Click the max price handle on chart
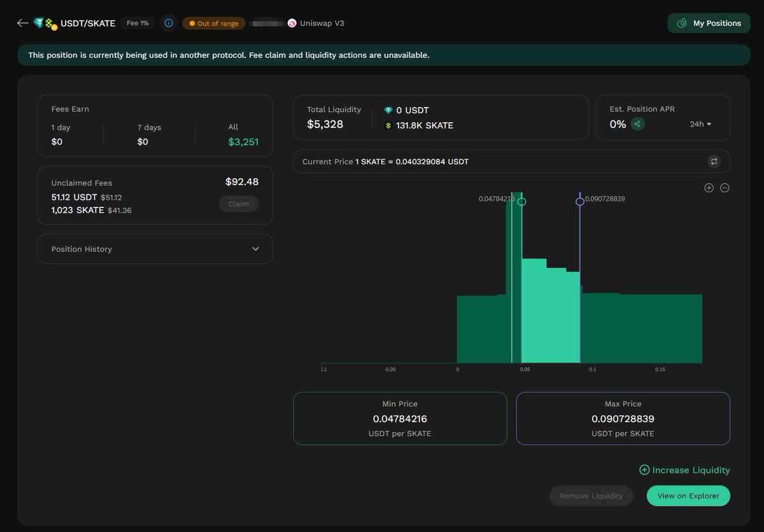The image size is (764, 532). pyautogui.click(x=580, y=202)
